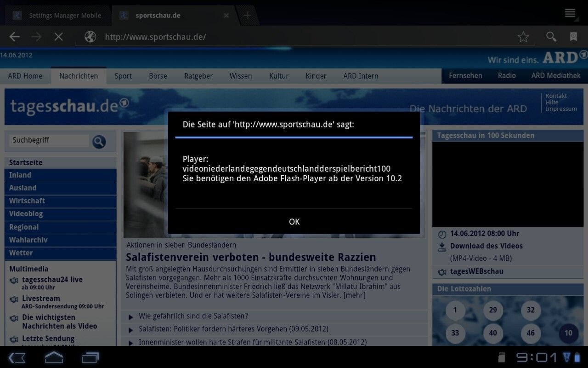
Task: Click the camera icon beside tagesWEBschau
Action: (442, 272)
